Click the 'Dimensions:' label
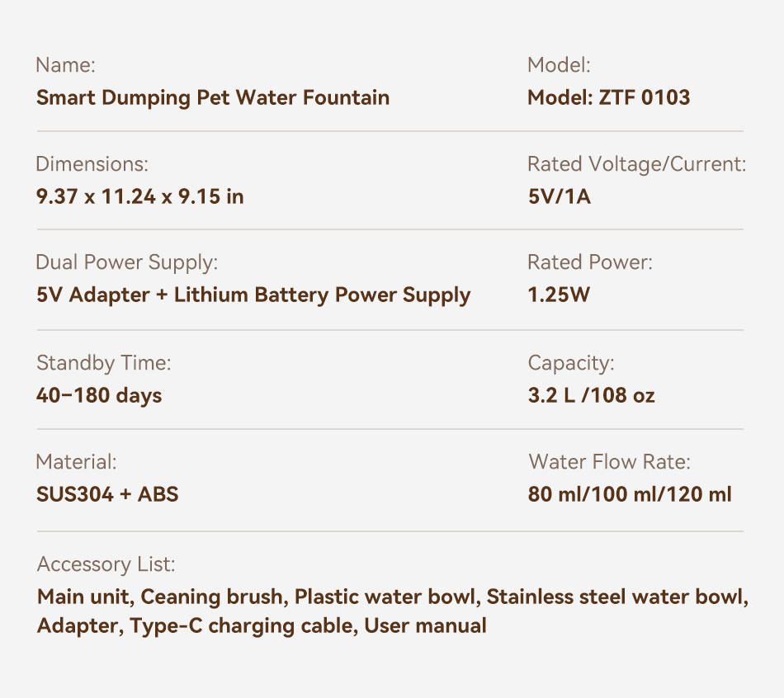The image size is (784, 698). point(92,164)
